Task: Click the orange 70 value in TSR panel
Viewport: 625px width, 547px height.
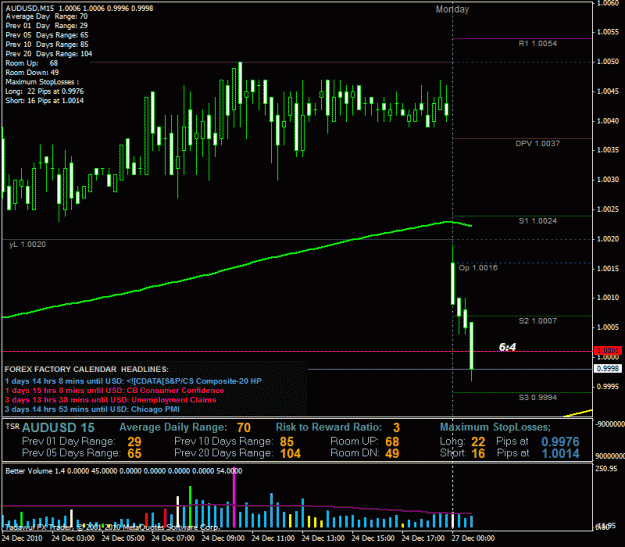Action: (244, 428)
